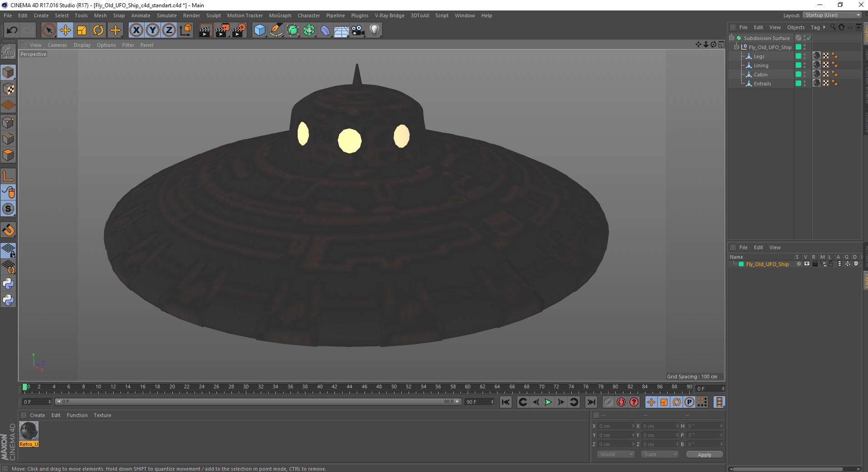Open the V-Ray Bridge menu

(389, 15)
